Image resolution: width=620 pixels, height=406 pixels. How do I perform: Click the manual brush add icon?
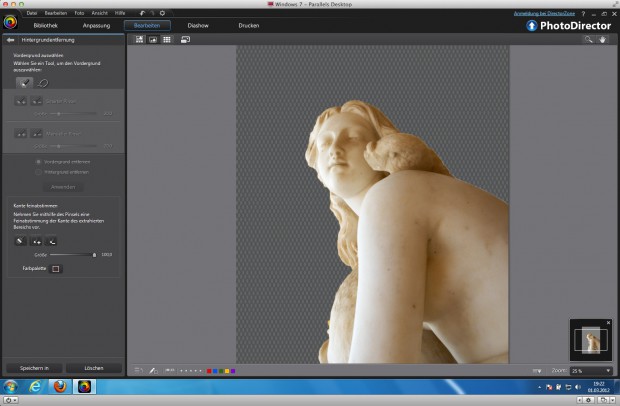click(21, 134)
